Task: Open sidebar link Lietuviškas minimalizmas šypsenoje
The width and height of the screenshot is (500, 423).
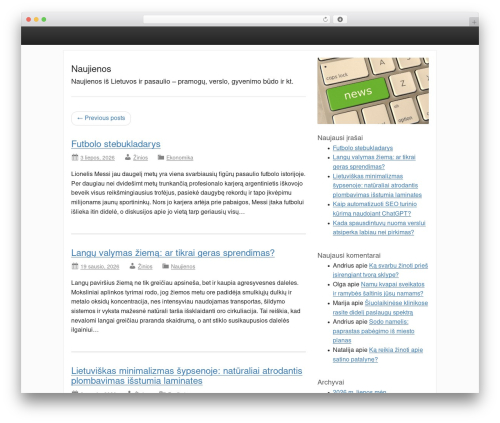Action: pos(377,185)
